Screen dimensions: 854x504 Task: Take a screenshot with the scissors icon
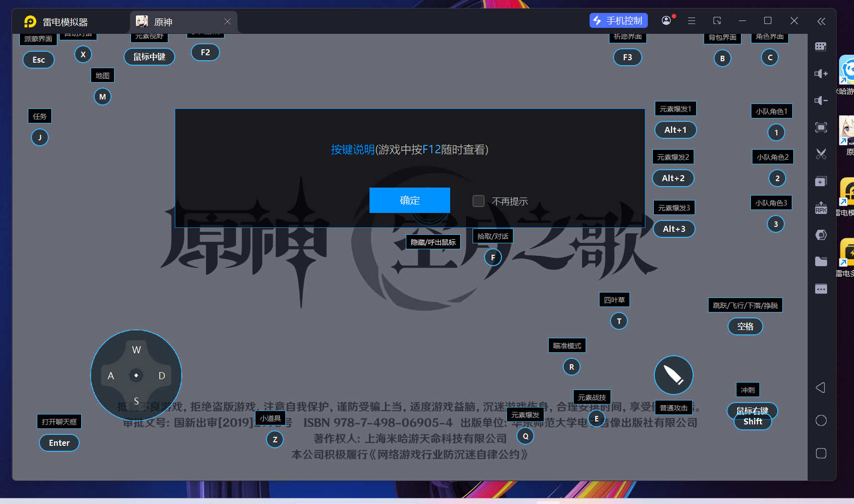tap(821, 154)
